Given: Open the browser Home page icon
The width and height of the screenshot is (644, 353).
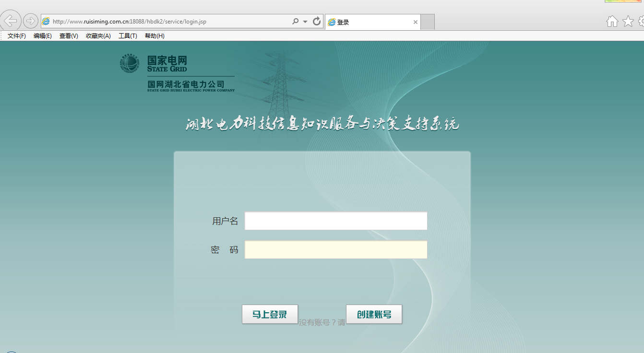Looking at the screenshot, I should tap(612, 21).
